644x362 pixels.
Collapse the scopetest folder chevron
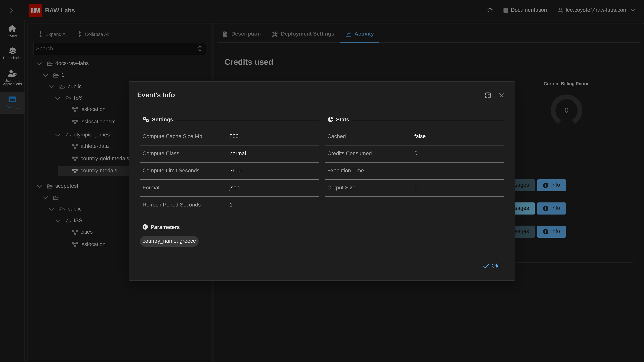39,186
